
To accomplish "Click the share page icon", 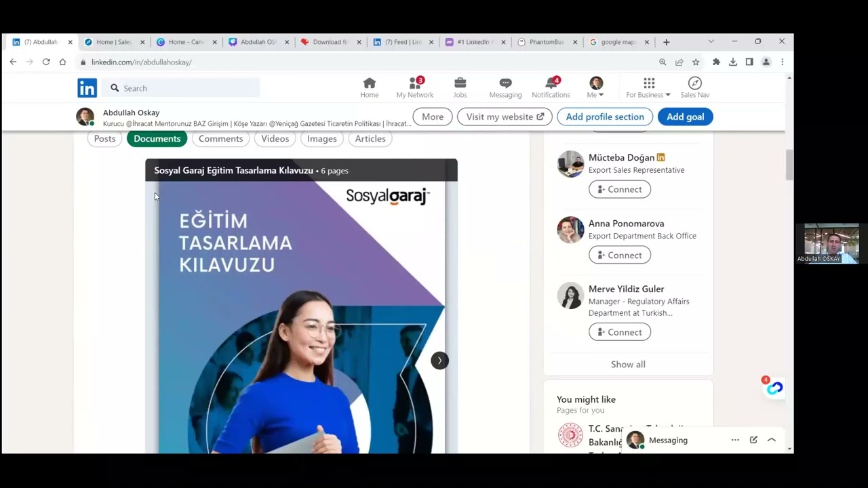I will click(x=679, y=62).
